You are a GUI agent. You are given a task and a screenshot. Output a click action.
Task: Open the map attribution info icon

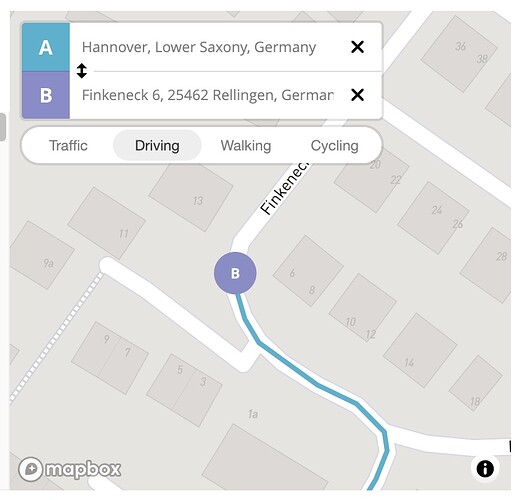click(485, 468)
